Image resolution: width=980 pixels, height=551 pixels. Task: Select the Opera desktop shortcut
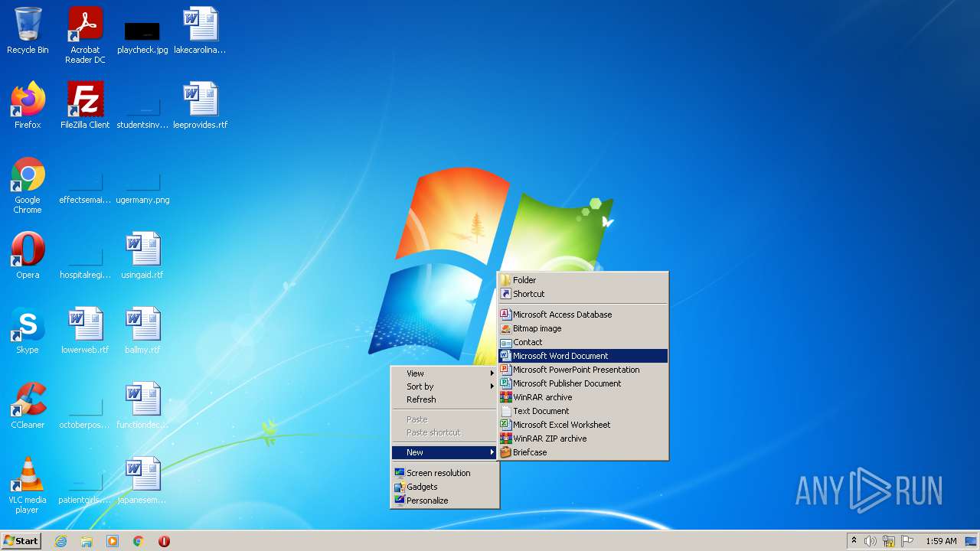[x=28, y=256]
